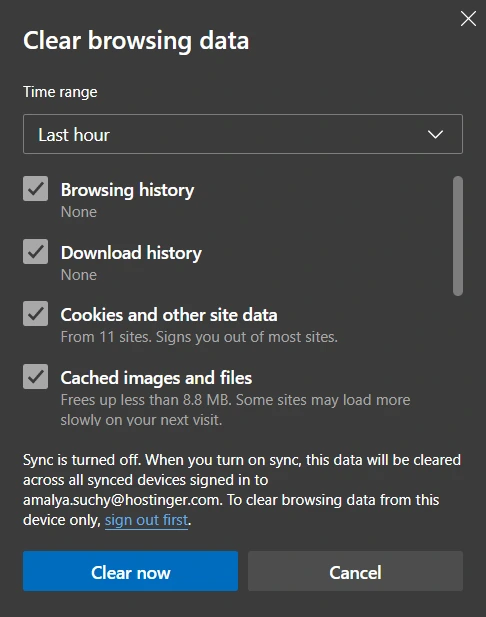Click the Clear browsing data heading
This screenshot has width=486, height=617.
click(x=136, y=41)
